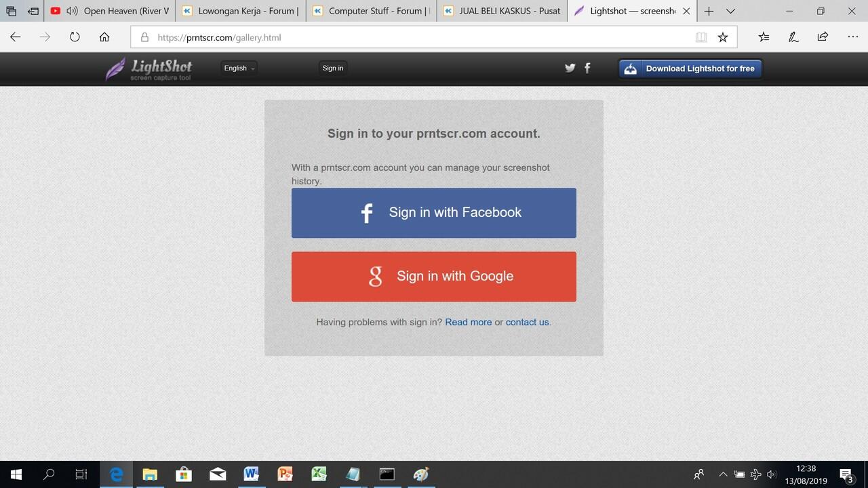Go to the browser home page
Viewport: 868px width, 488px height.
104,37
